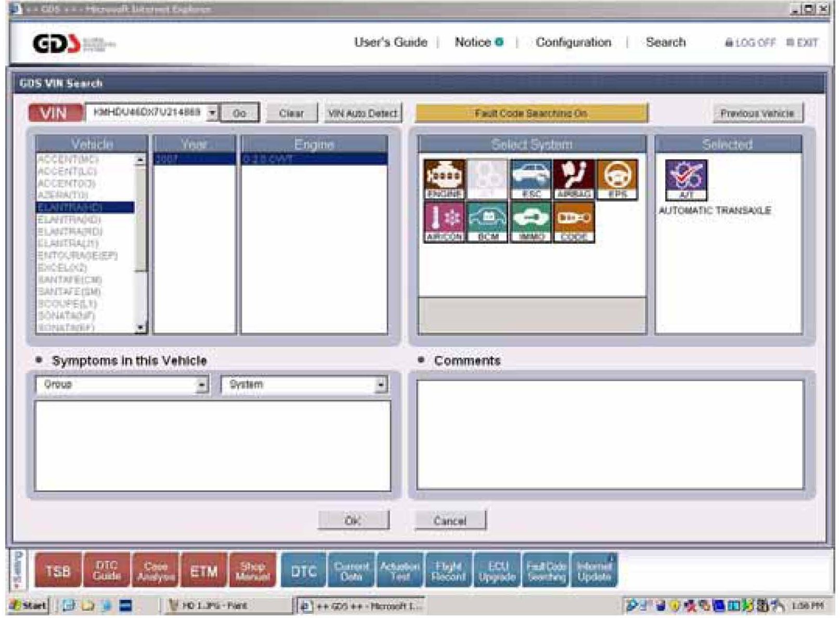Pick the EPS steering system icon

coord(617,179)
